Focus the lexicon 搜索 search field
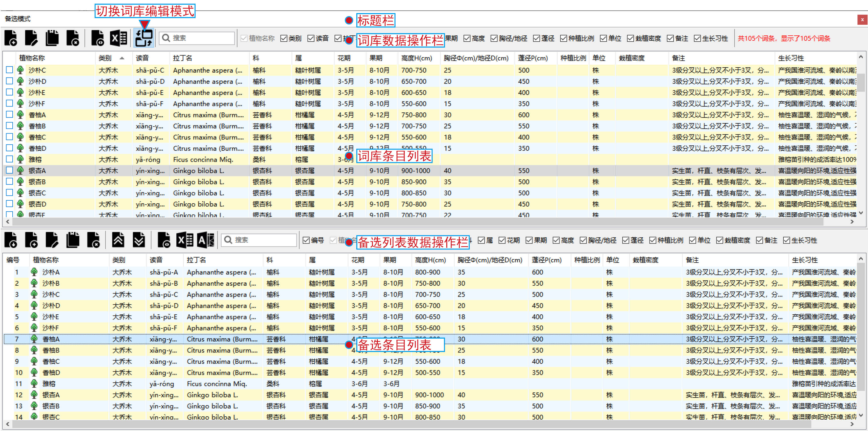This screenshot has height=431, width=868. pos(197,38)
